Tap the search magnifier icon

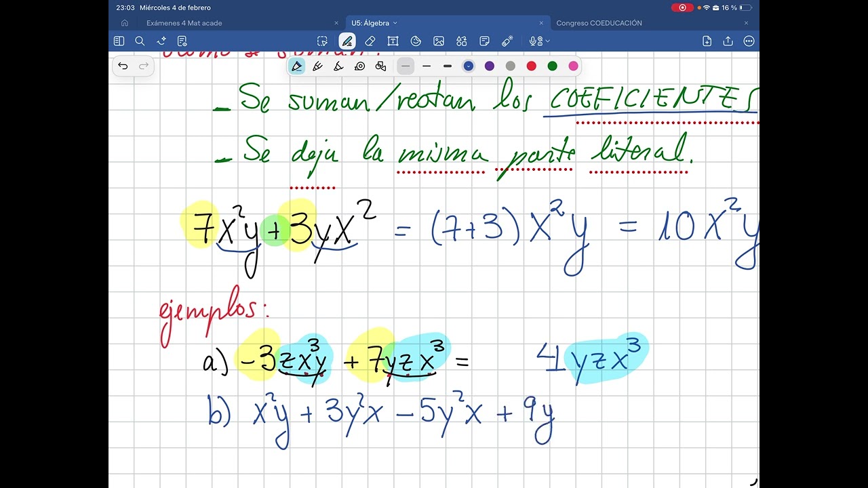coord(140,41)
